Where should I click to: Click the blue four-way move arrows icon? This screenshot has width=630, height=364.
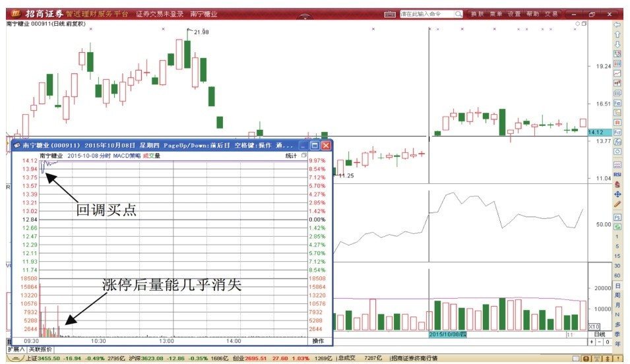[617, 195]
